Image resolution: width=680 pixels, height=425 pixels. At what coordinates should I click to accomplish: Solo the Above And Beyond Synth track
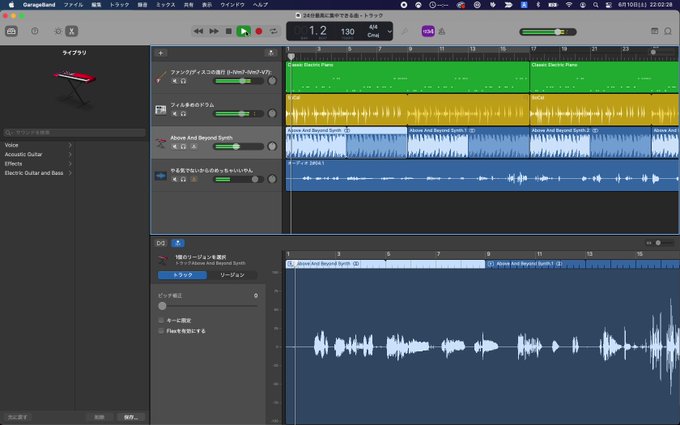[x=183, y=147]
